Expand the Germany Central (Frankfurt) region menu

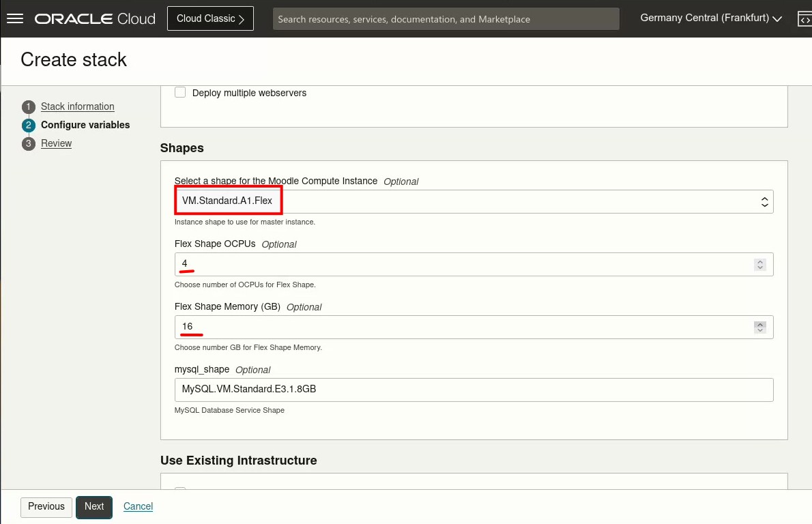[x=710, y=18]
